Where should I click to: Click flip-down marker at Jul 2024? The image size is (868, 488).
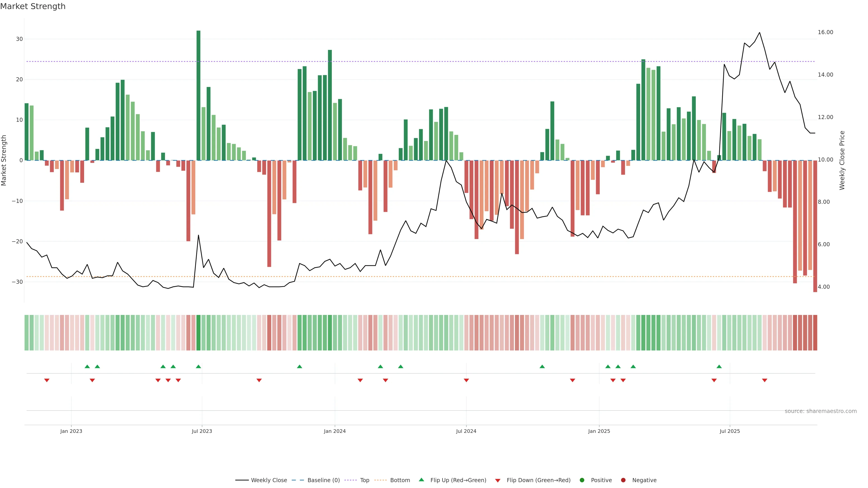click(x=466, y=380)
